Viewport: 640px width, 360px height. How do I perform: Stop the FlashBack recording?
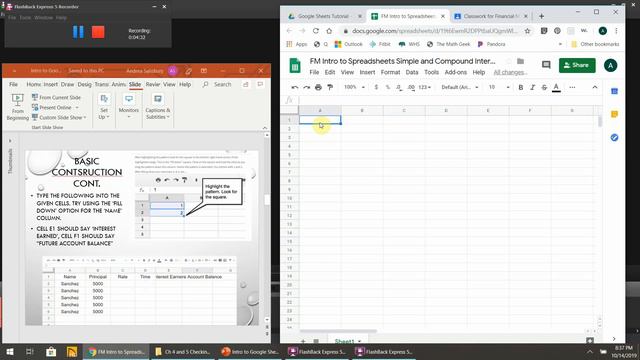pos(98,32)
